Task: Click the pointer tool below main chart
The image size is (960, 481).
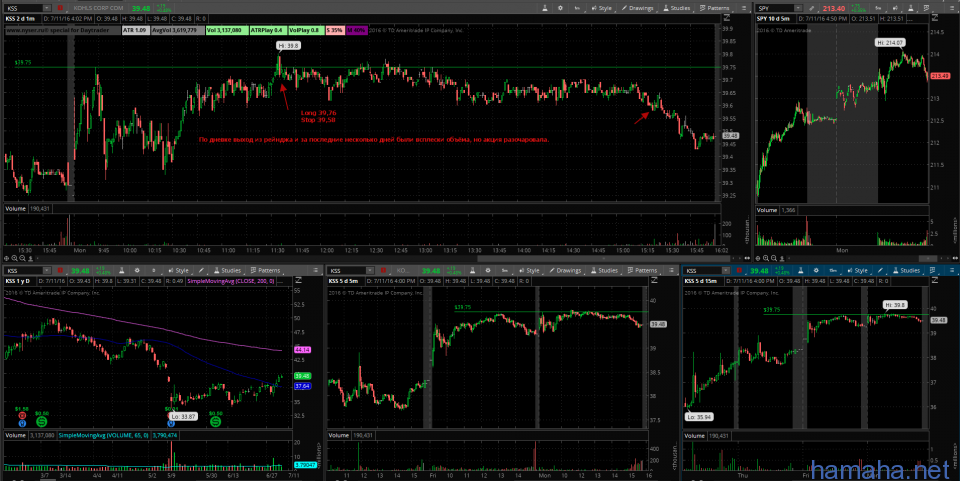Action: click(30, 259)
